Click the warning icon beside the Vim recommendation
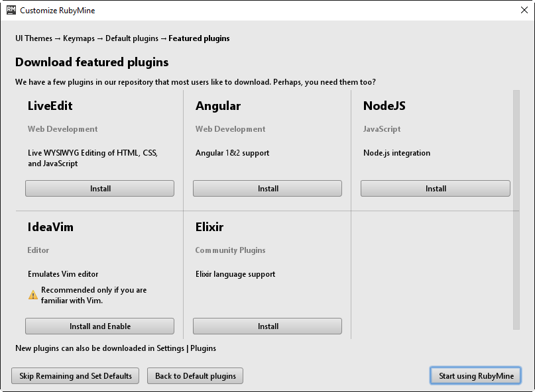The width and height of the screenshot is (535, 392). (x=33, y=295)
